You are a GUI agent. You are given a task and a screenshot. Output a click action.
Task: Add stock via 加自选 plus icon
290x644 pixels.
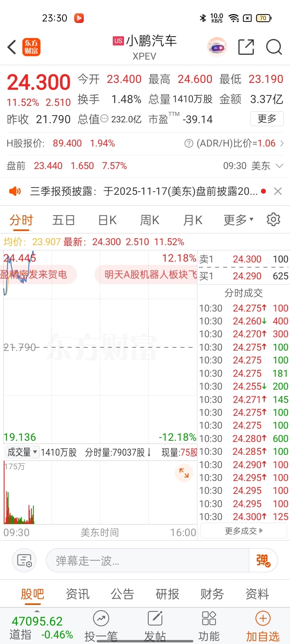[263, 619]
